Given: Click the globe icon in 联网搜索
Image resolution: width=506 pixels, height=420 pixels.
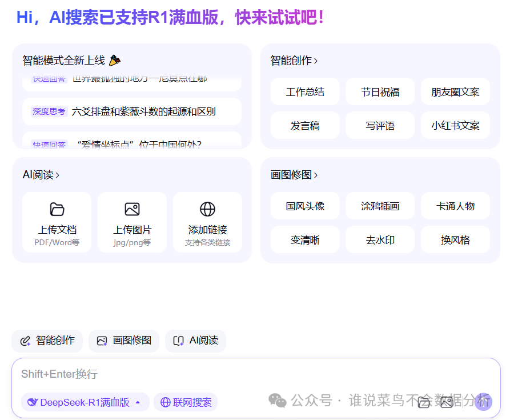Looking at the screenshot, I should [x=165, y=402].
